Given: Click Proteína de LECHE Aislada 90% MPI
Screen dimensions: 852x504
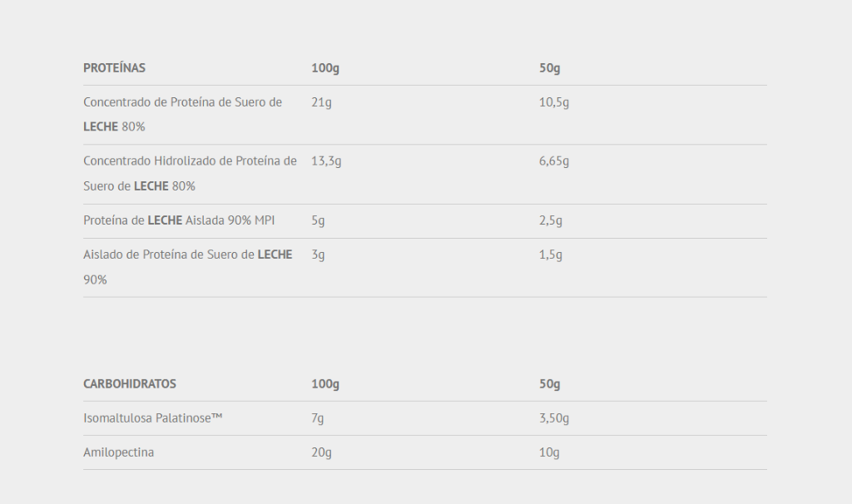Looking at the screenshot, I should (x=179, y=220).
